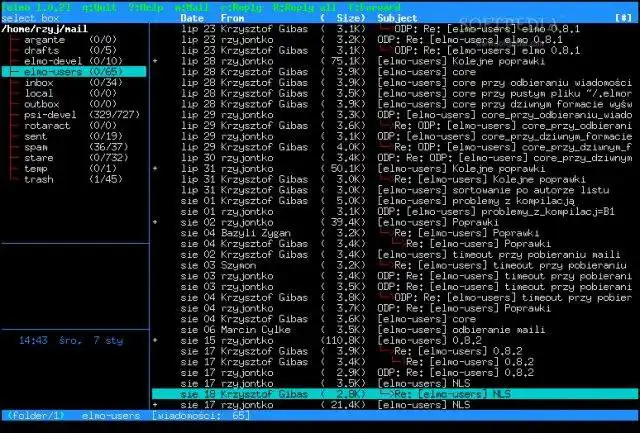Open 'timeout przy pobieraniu maili' message
Image resolution: width=640 pixels, height=433 pixels.
395,255
